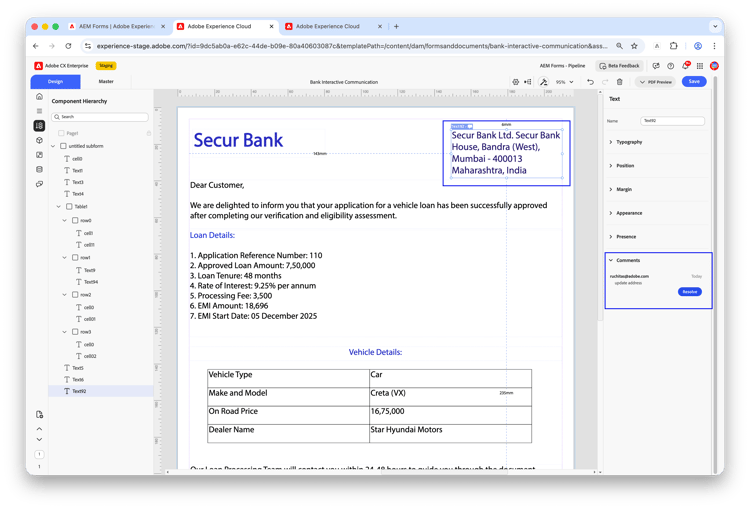Open the share feedback chat icon
This screenshot has width=750, height=509.
pos(656,66)
